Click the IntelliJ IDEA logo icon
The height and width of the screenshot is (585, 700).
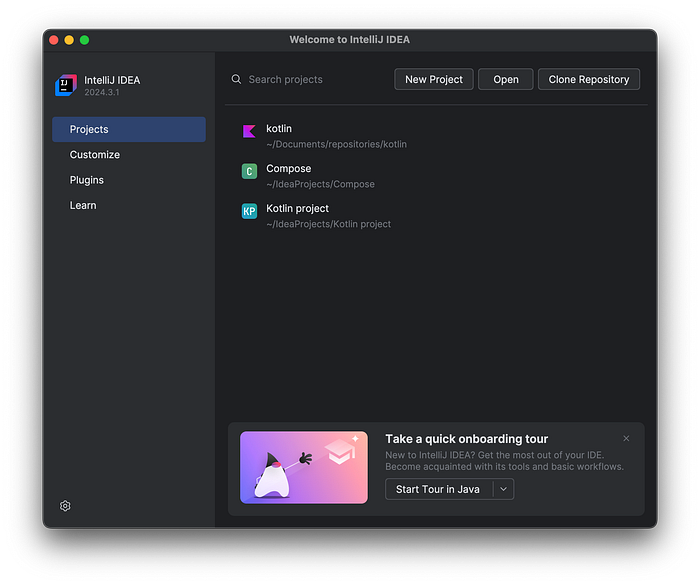(x=66, y=85)
